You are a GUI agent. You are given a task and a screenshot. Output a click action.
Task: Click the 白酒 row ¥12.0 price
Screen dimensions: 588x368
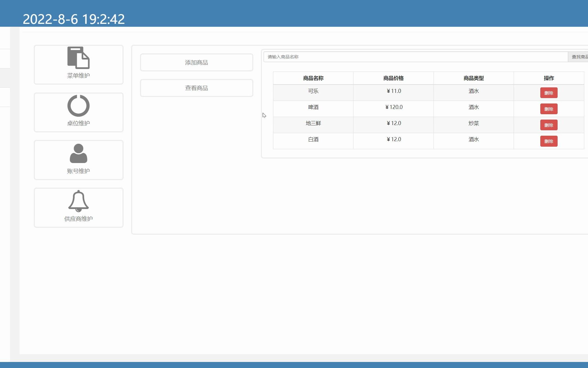[x=393, y=139]
